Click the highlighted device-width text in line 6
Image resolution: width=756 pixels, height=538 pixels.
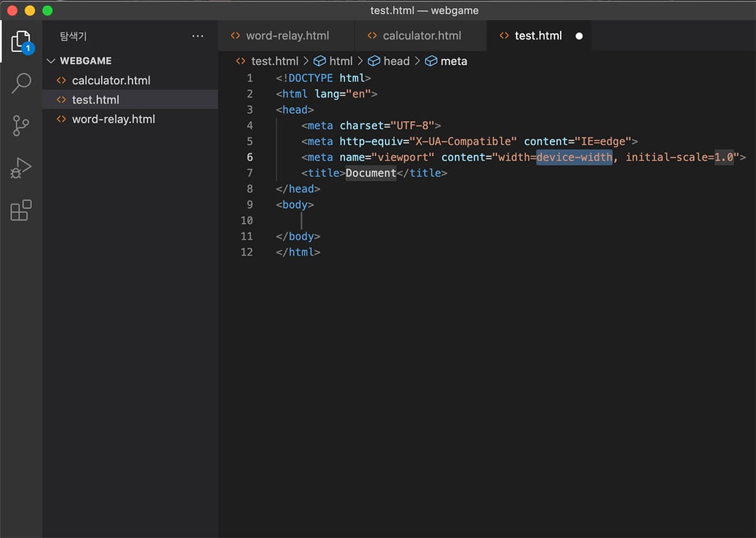pos(574,157)
